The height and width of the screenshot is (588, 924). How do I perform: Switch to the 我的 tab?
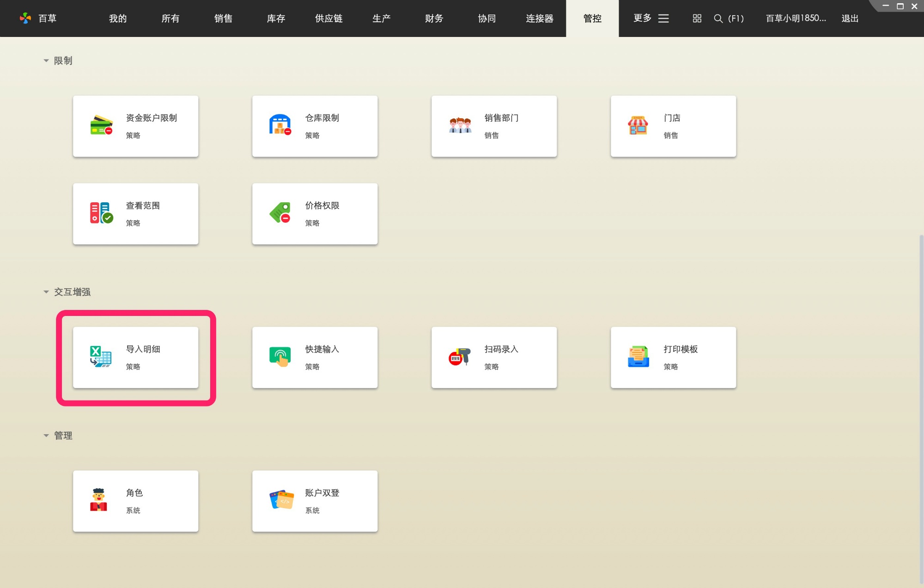(x=118, y=18)
